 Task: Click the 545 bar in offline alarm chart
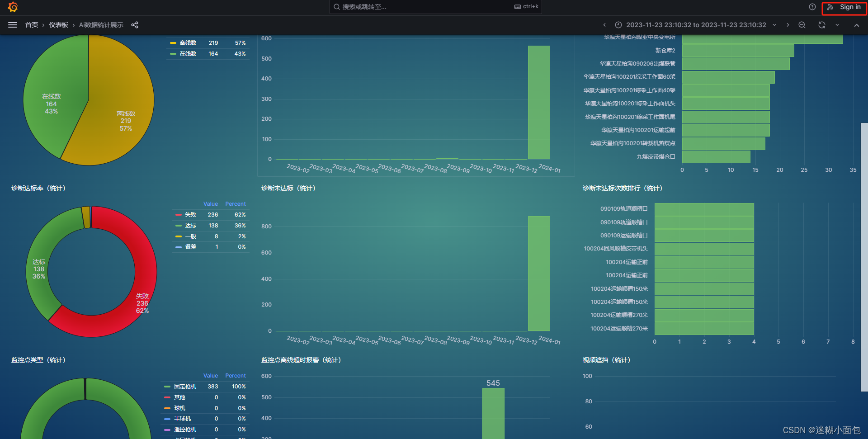(493, 413)
